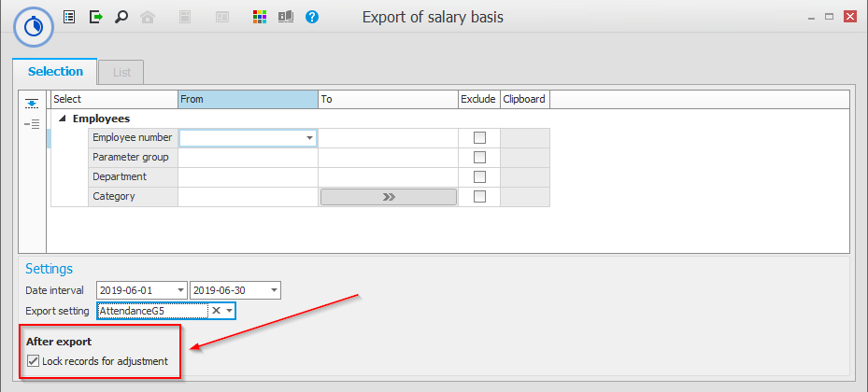Screen dimensions: 868x392
Task: Open Employee number From dropdown
Action: click(x=309, y=138)
